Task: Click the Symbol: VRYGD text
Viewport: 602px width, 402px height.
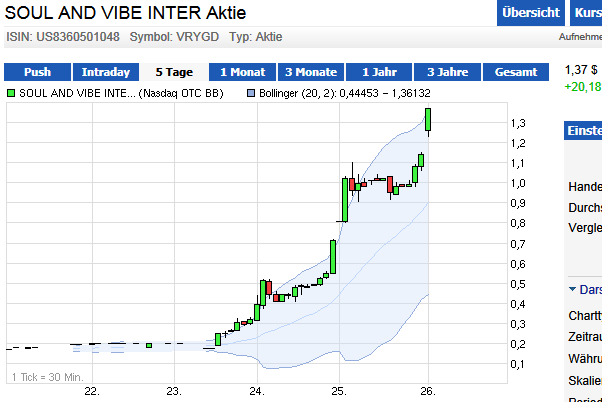Action: coord(174,37)
